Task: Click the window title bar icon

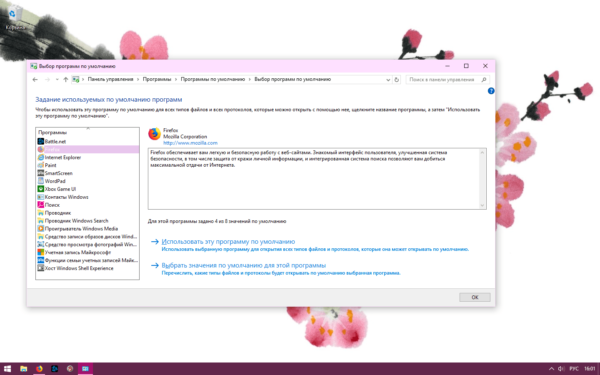Action: [34, 66]
